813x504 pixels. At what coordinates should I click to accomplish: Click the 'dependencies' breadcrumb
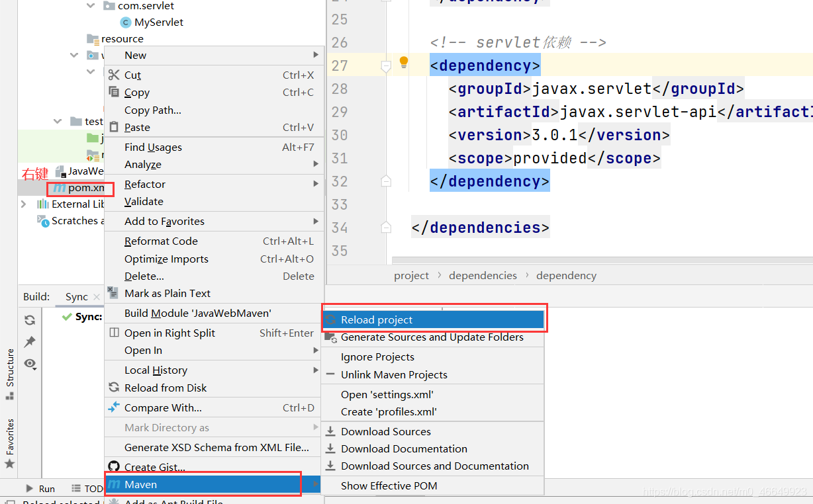coord(483,275)
